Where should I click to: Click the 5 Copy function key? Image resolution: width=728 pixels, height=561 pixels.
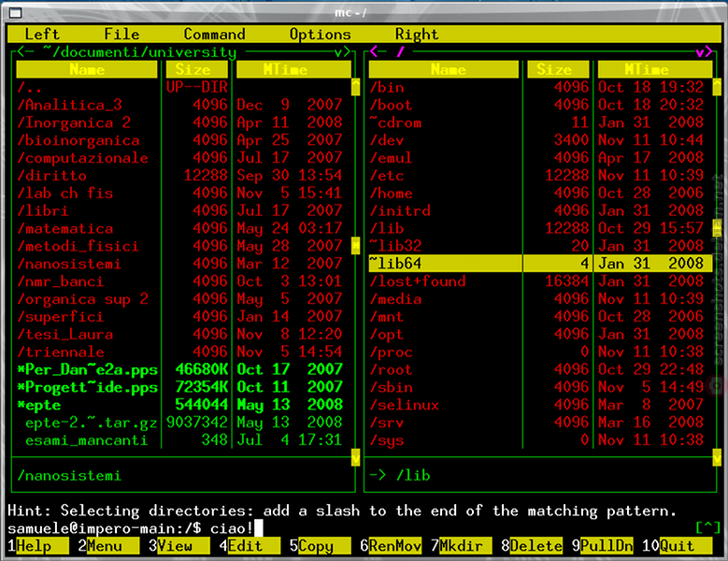pos(321,546)
